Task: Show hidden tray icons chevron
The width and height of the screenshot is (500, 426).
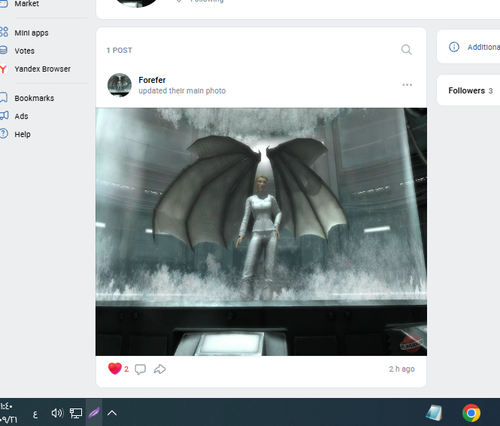Action: pyautogui.click(x=112, y=413)
